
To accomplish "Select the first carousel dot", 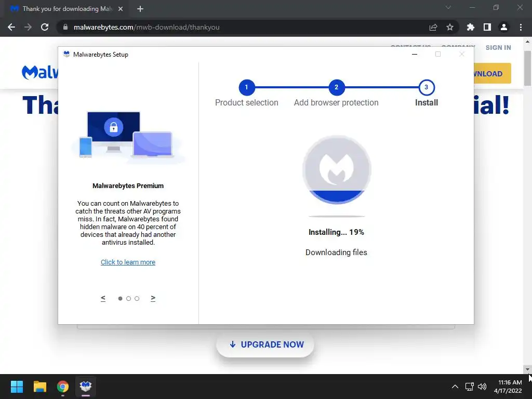I will point(120,299).
